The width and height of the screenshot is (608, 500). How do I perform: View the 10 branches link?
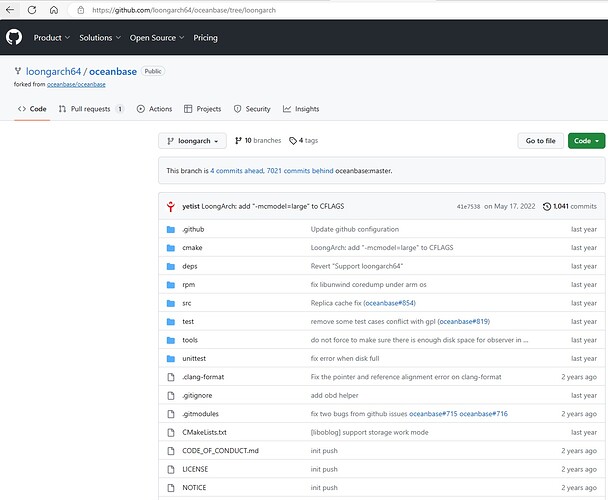click(258, 140)
